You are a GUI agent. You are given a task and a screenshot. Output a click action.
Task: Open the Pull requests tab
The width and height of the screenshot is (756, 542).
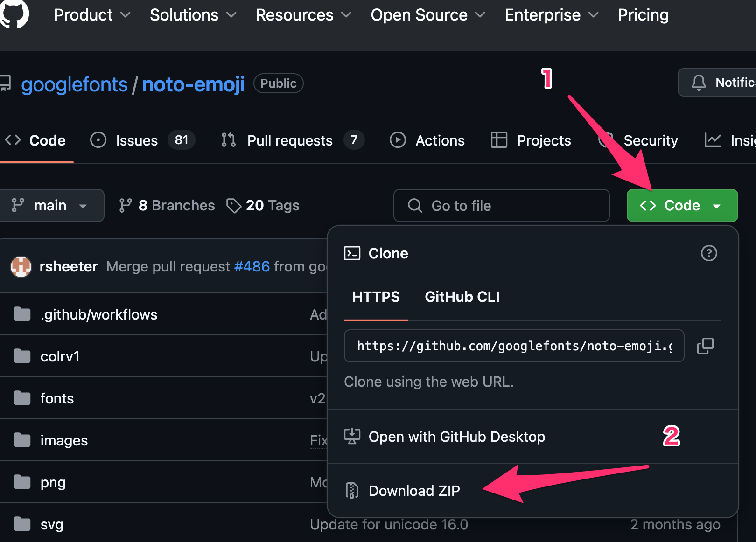point(292,140)
